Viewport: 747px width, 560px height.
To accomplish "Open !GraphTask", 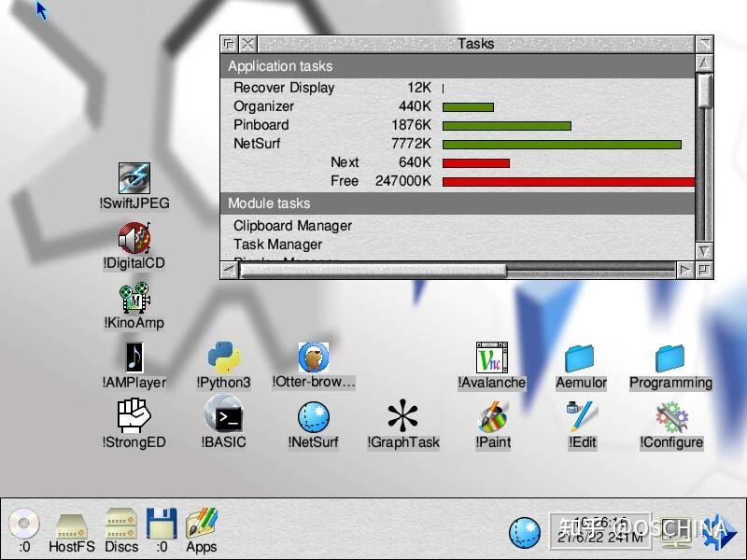I will [x=403, y=418].
